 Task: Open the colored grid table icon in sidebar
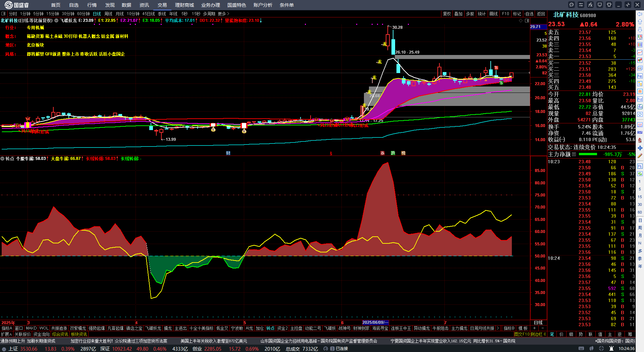(640, 45)
